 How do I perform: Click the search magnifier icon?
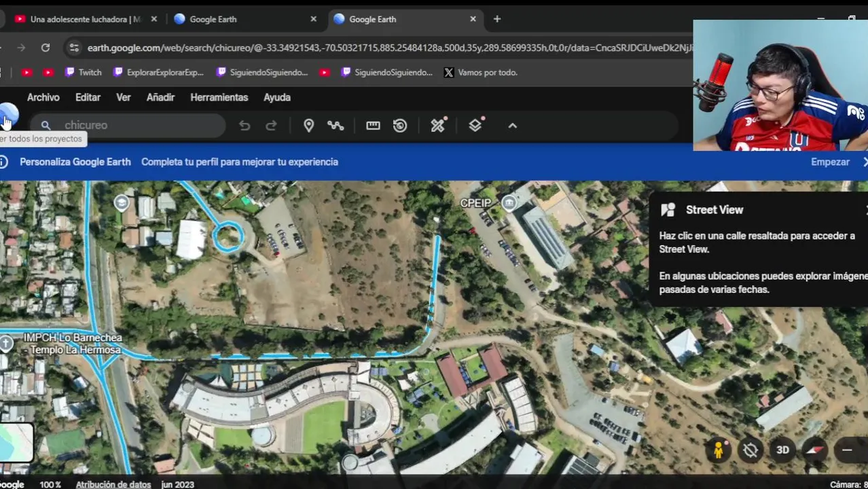pyautogui.click(x=46, y=125)
